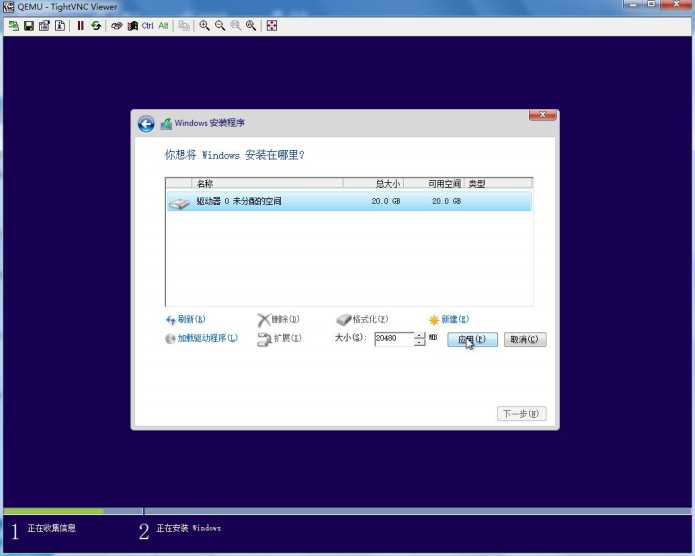The height and width of the screenshot is (556, 695).
Task: Click the 格式化 (Format) option
Action: (362, 319)
